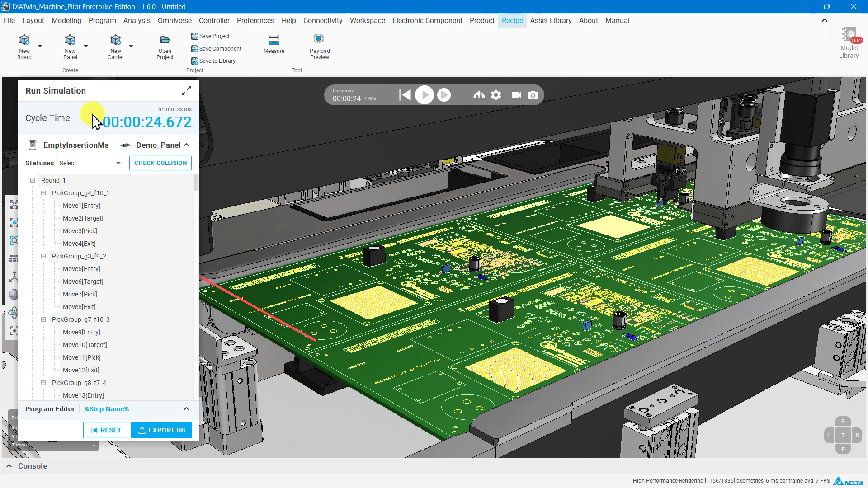Click the %Step Name% link
This screenshot has height=488, width=868.
(107, 409)
